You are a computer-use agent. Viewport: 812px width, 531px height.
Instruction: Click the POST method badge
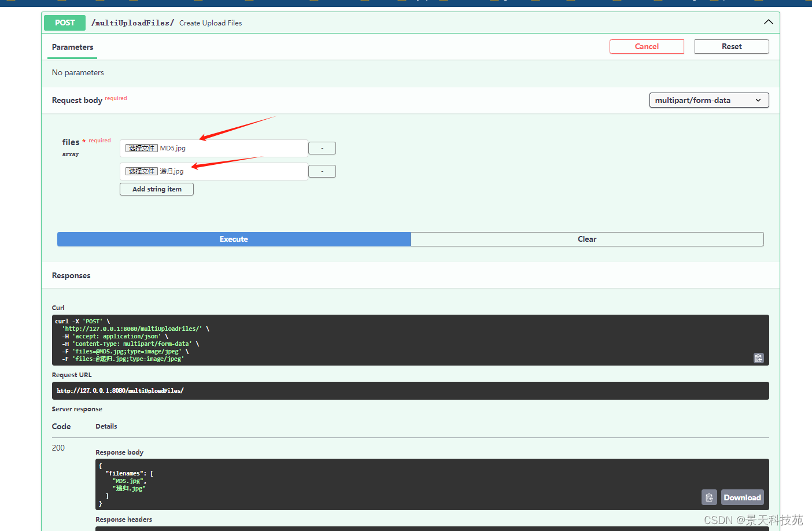coord(65,23)
